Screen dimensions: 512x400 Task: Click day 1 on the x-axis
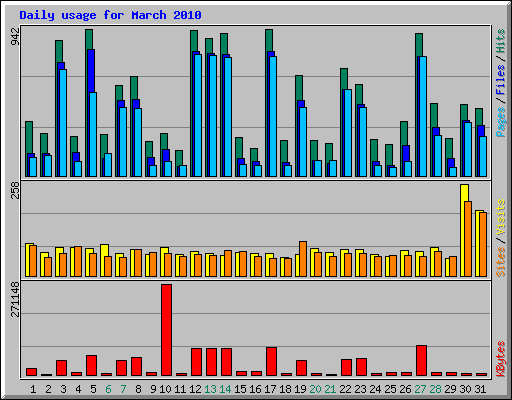click(x=33, y=389)
